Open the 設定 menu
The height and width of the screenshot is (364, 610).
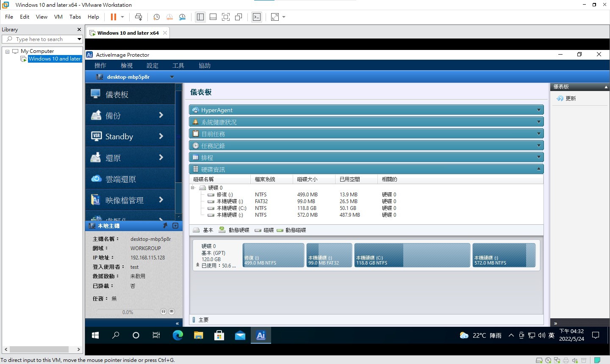[152, 66]
